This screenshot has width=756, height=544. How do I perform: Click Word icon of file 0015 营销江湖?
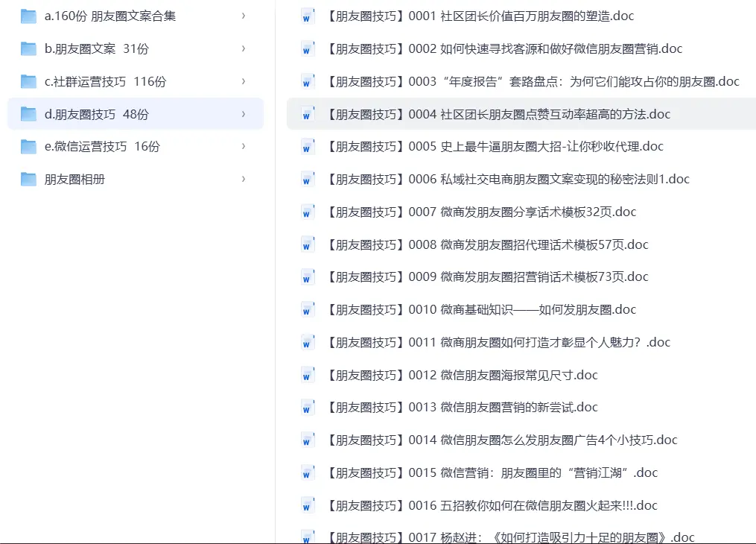tap(307, 472)
